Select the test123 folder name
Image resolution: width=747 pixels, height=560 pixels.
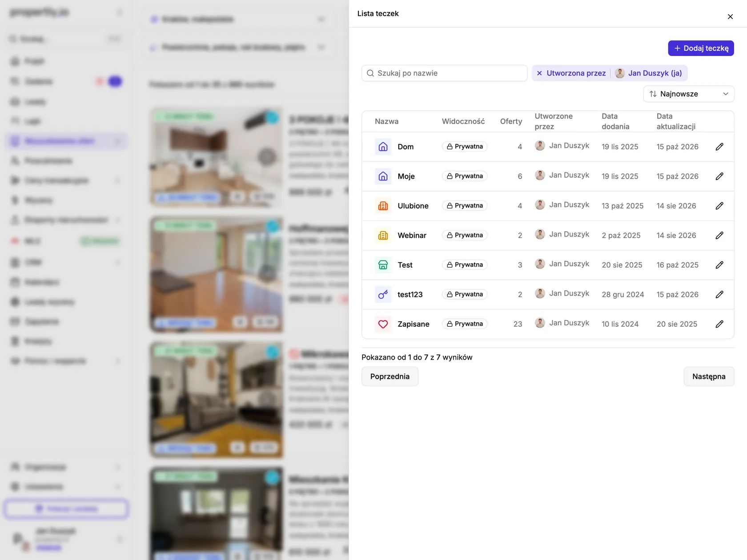(x=410, y=294)
